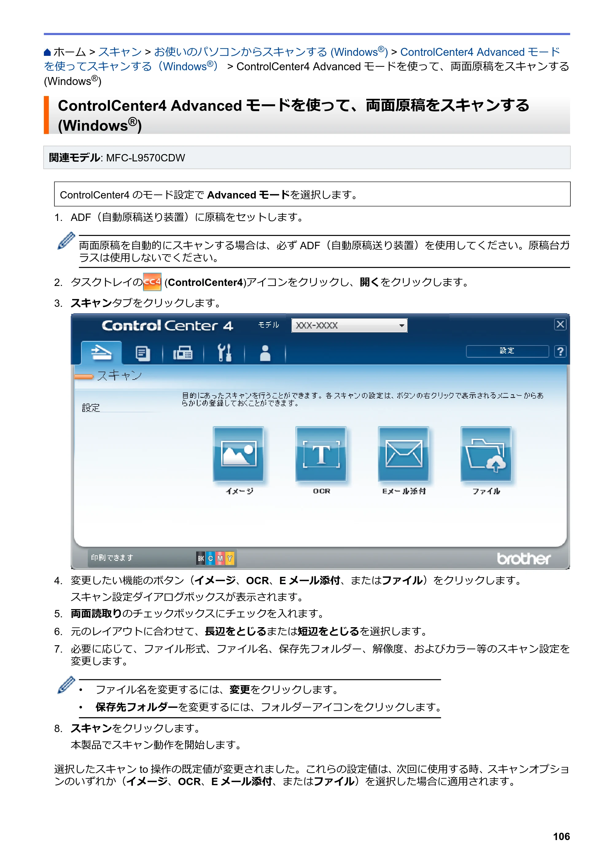Click the ファイル scan button

point(486,454)
